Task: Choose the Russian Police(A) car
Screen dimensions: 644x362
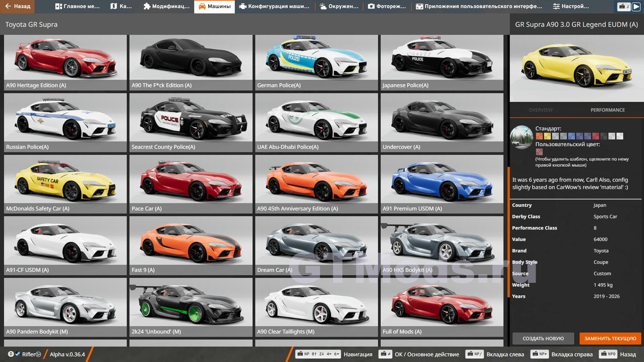Action: coord(66,123)
